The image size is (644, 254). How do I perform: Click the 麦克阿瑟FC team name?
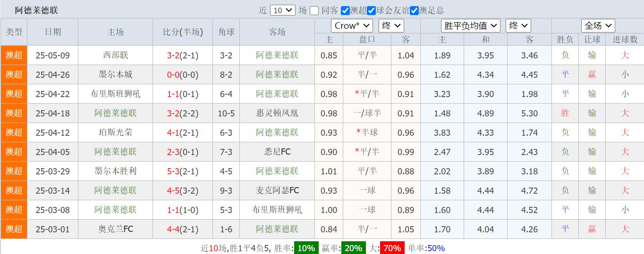[277, 190]
